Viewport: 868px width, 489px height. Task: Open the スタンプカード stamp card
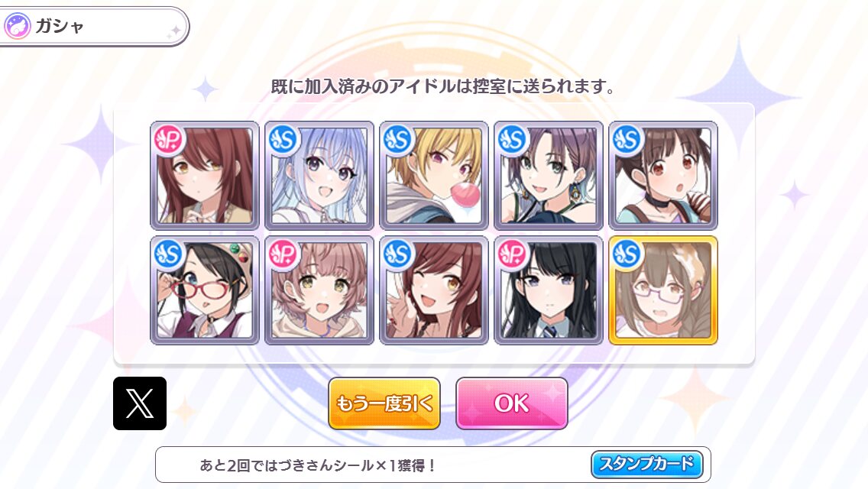tap(647, 464)
